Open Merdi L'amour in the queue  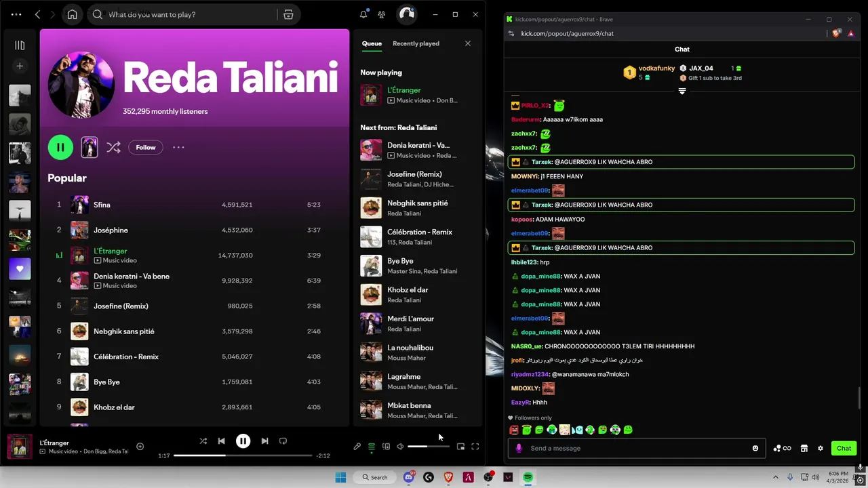tap(417, 323)
